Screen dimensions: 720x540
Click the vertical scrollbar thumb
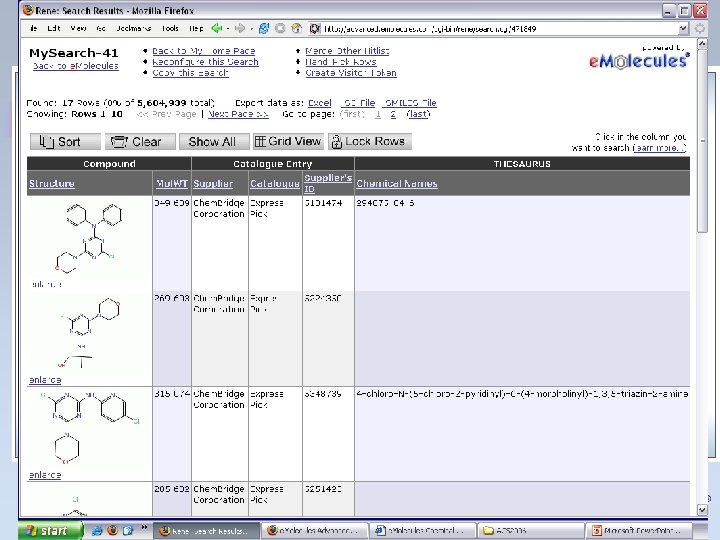pyautogui.click(x=702, y=141)
